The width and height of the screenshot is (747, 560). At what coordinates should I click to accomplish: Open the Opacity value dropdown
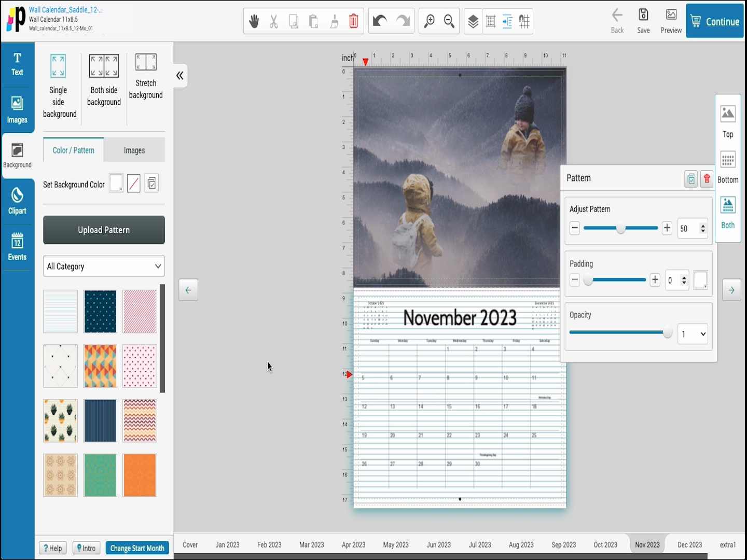[693, 334]
